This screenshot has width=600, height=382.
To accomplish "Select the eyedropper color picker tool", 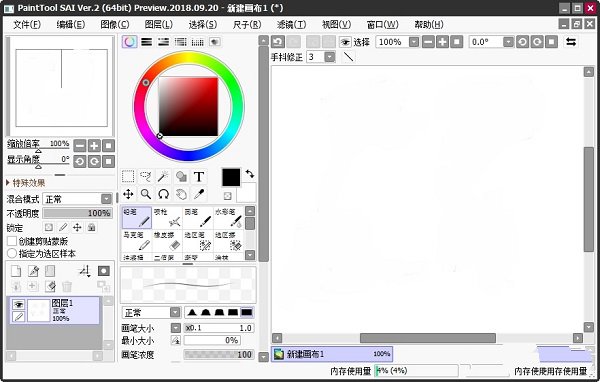I will pos(199,194).
